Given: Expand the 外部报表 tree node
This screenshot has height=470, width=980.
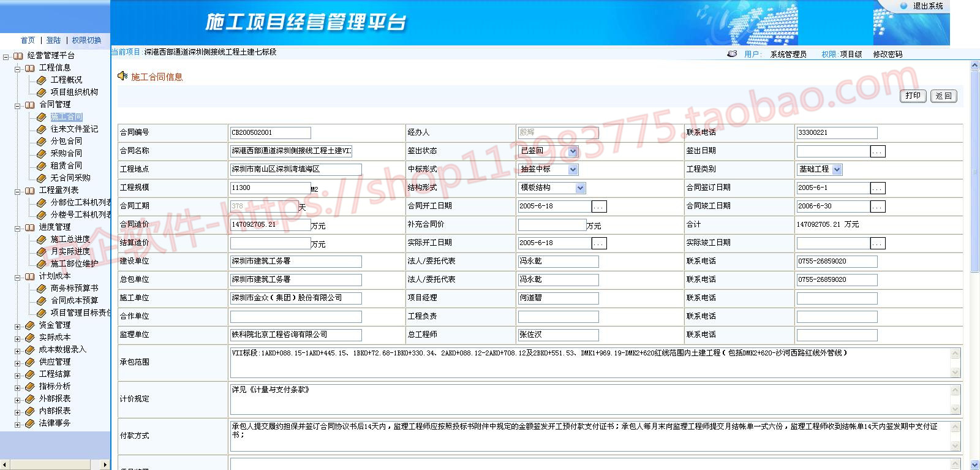Looking at the screenshot, I should coord(18,400).
